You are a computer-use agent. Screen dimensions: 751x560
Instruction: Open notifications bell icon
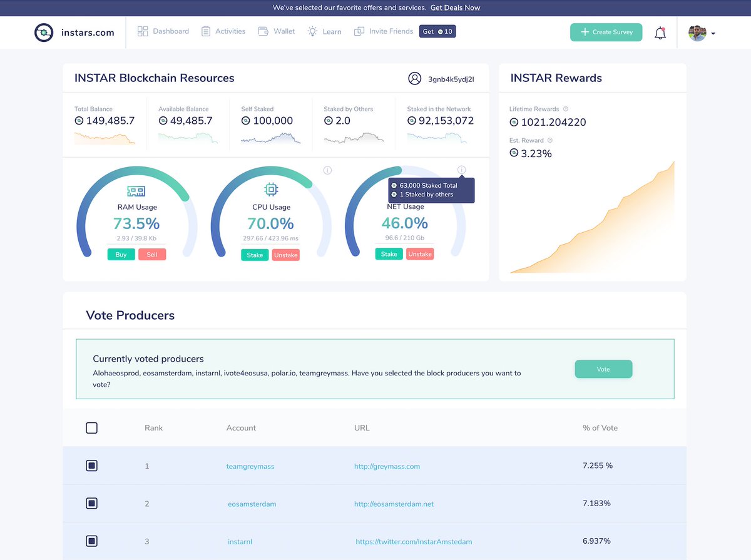[x=660, y=33]
